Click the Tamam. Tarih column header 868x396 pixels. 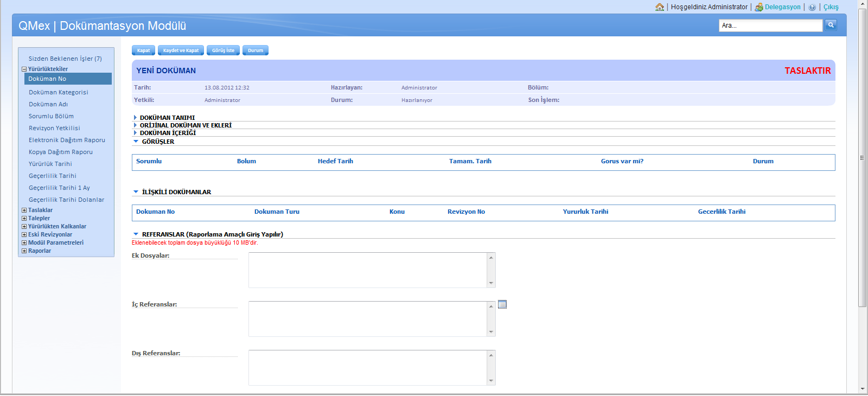pyautogui.click(x=470, y=161)
